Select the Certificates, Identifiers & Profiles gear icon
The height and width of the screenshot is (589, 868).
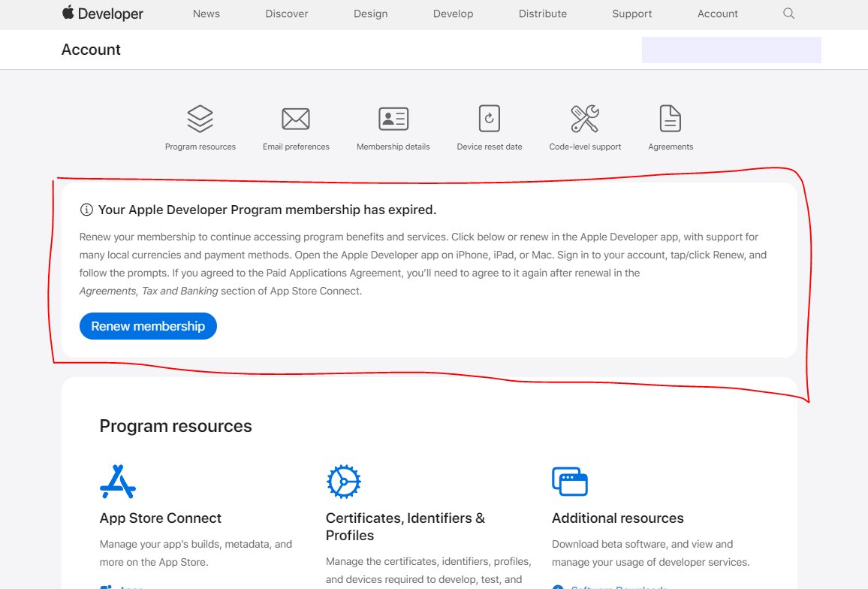click(344, 482)
